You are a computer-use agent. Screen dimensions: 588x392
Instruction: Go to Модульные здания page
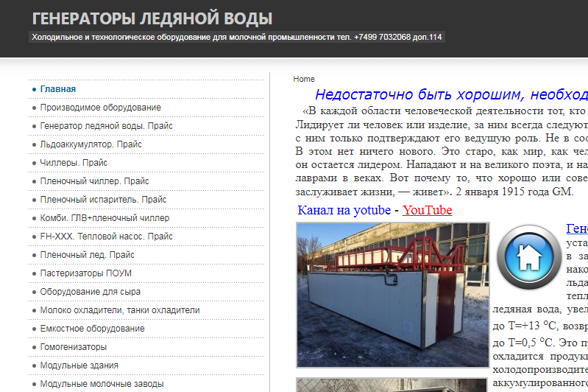pyautogui.click(x=79, y=365)
